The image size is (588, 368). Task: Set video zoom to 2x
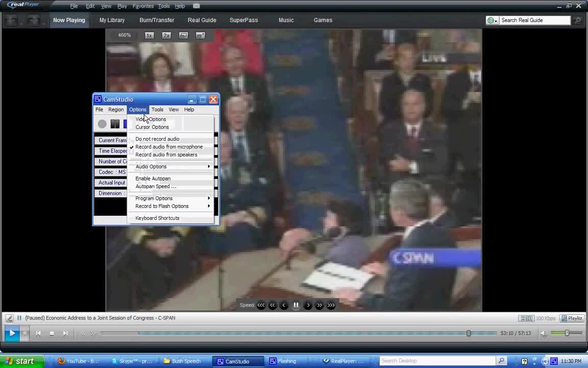166,35
